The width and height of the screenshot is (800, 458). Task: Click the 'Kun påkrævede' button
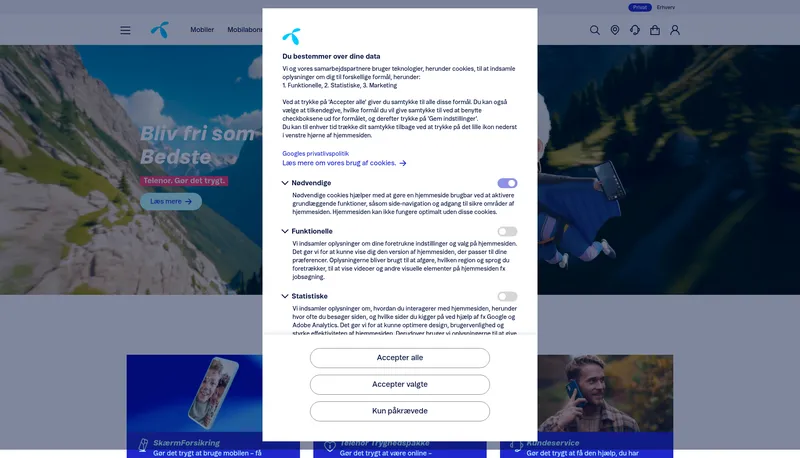point(399,411)
